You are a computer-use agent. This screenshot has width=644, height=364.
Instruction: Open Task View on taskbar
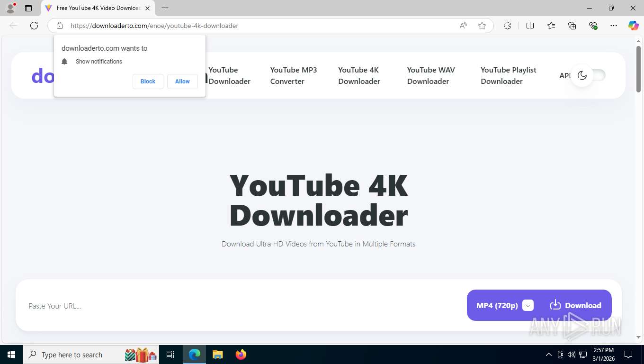[170, 355]
